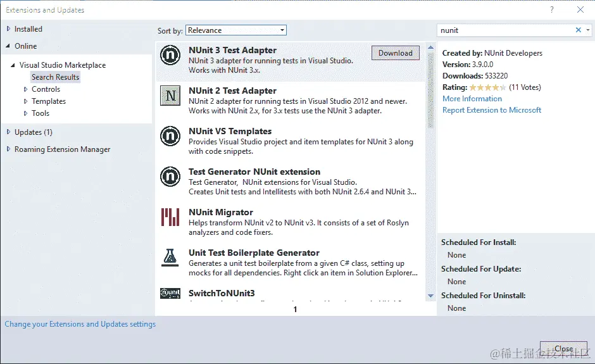595x364 pixels.
Task: Click Created by: NUnit Developers text
Action: [492, 53]
